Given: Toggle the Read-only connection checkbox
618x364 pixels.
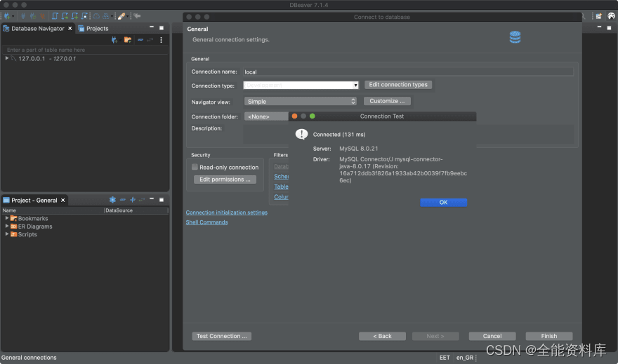Looking at the screenshot, I should pos(195,167).
